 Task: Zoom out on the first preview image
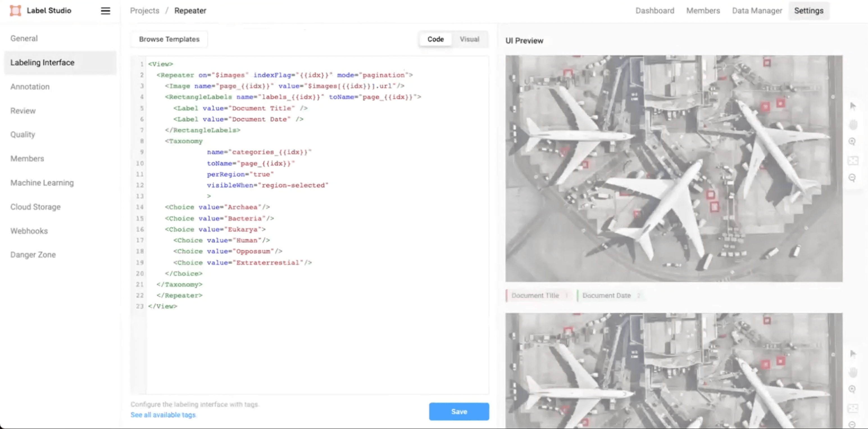pyautogui.click(x=852, y=178)
